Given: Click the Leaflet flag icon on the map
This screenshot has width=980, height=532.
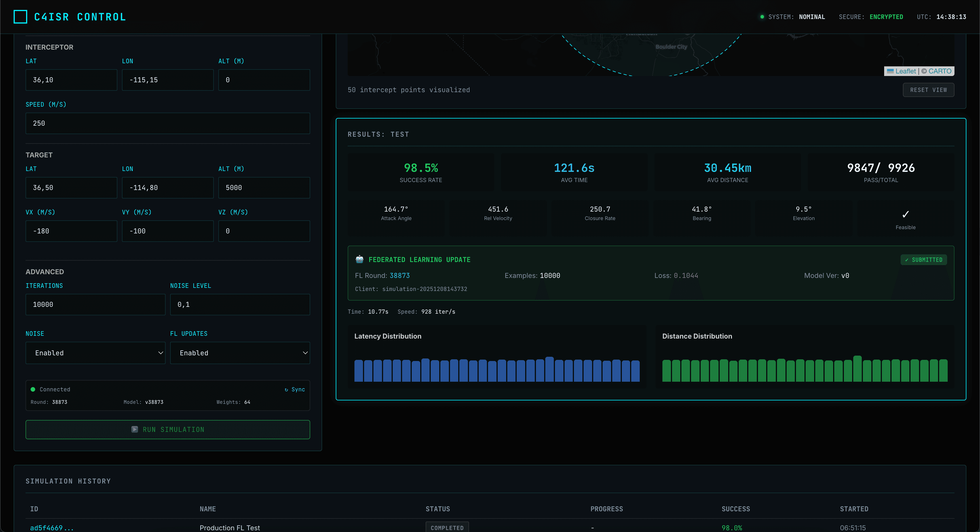Looking at the screenshot, I should coord(891,71).
